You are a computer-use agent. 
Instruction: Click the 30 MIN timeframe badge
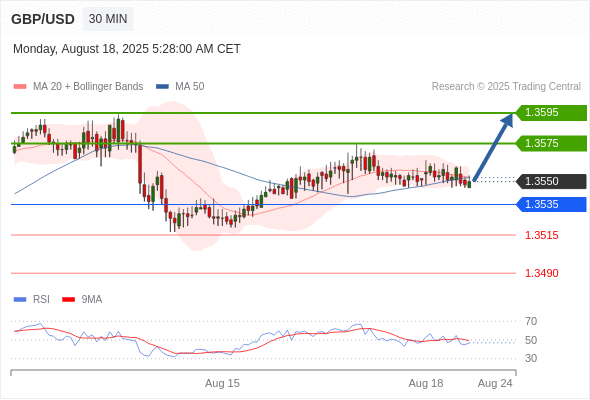point(108,19)
